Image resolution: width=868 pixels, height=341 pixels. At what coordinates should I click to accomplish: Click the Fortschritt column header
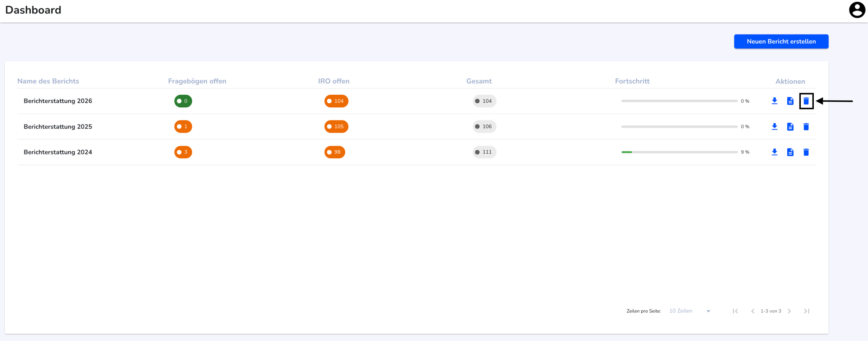[x=632, y=81]
